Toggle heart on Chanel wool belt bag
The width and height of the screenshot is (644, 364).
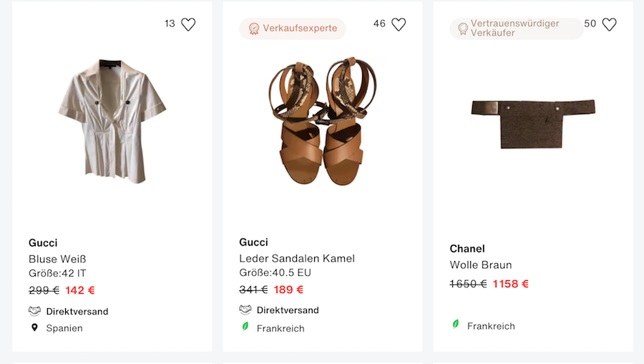coord(609,24)
